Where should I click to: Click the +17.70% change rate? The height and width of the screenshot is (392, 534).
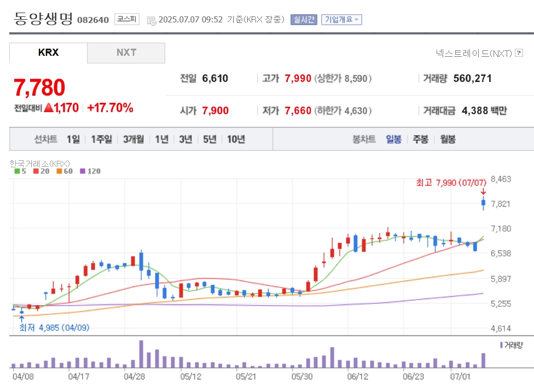point(110,108)
